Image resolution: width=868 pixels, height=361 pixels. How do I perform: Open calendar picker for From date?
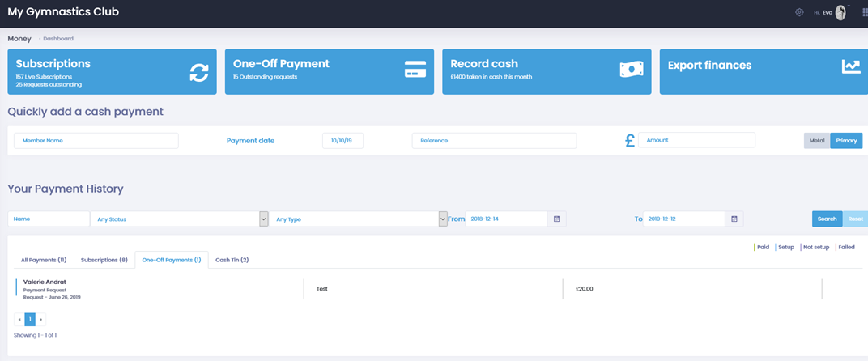click(556, 219)
